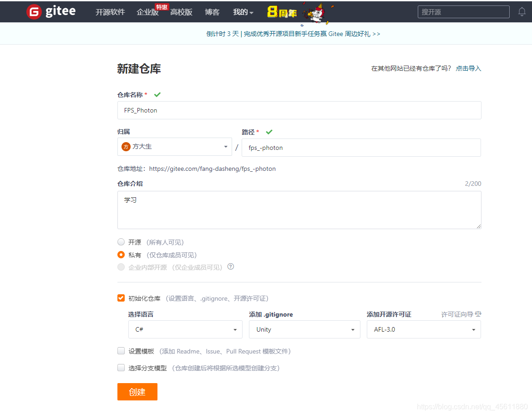The height and width of the screenshot is (415, 532).
Task: Select the 企业内部开源 radio button
Action: (x=121, y=267)
